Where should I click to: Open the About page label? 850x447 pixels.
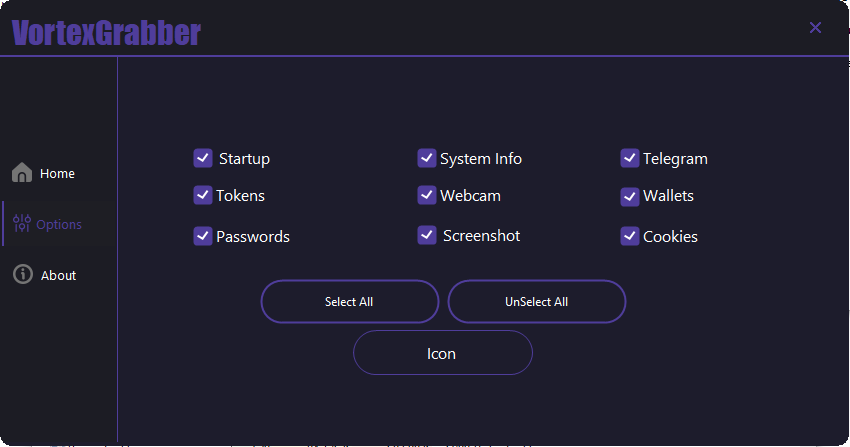(59, 275)
